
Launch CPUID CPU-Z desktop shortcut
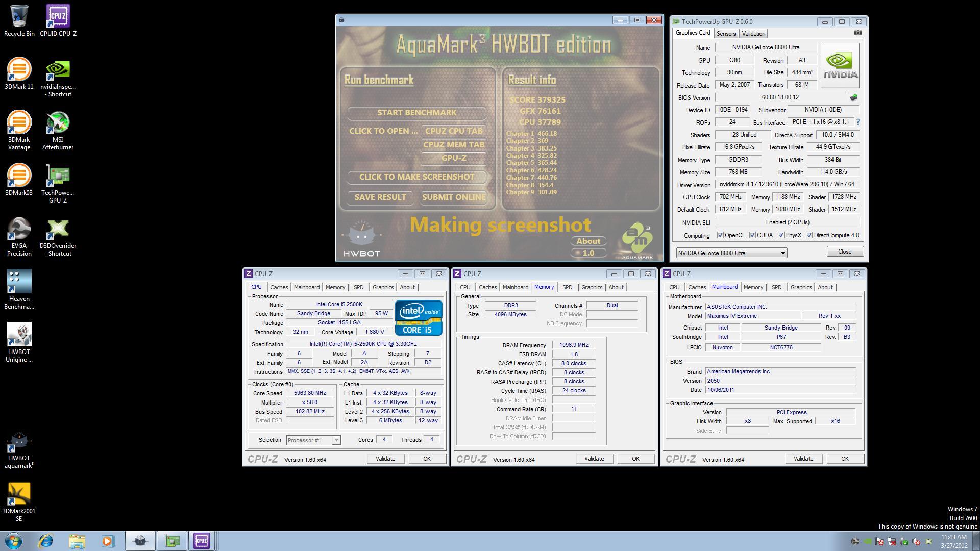click(x=58, y=20)
